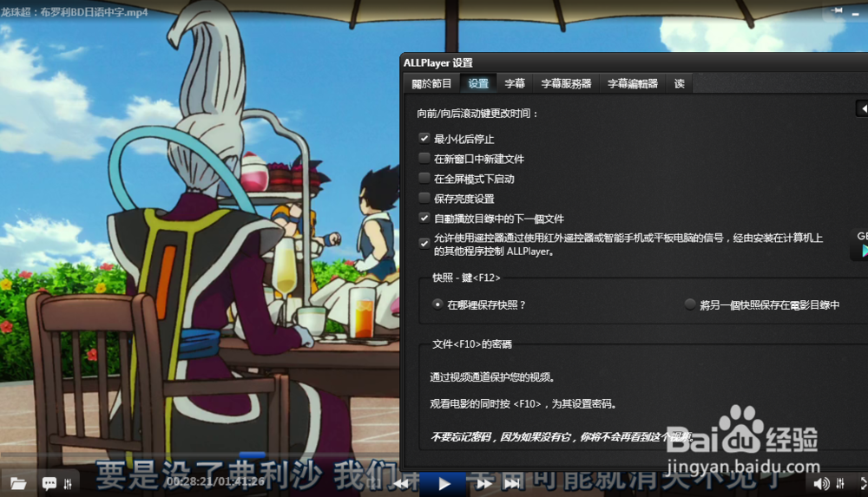Image resolution: width=868 pixels, height=497 pixels.
Task: Click the ALLPlayer 设置 dialog title
Action: [437, 62]
